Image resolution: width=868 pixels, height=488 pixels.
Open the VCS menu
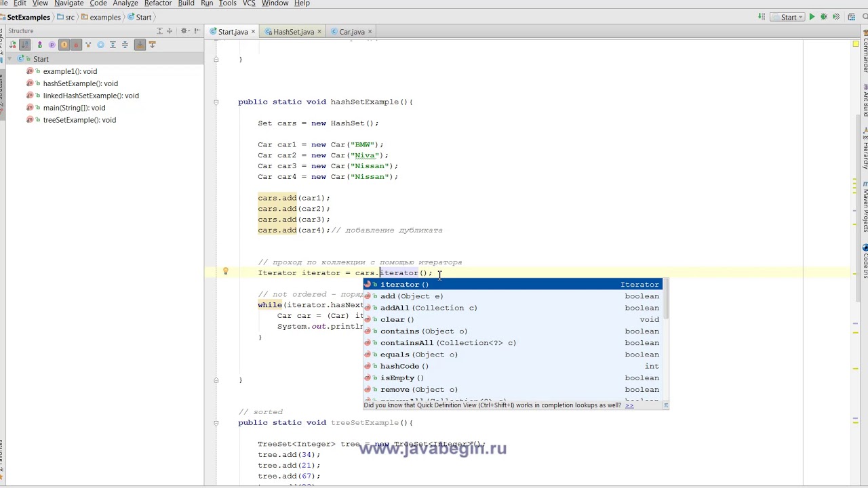coord(249,3)
